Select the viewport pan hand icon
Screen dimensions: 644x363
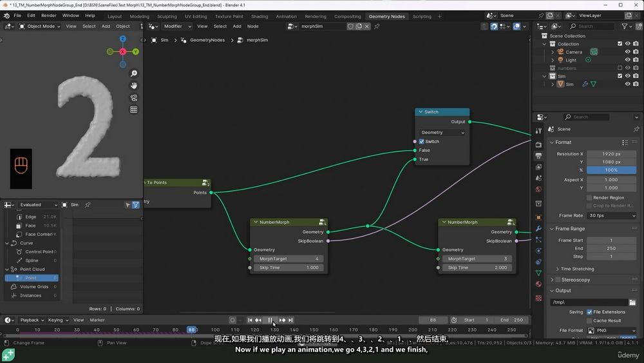133,86
